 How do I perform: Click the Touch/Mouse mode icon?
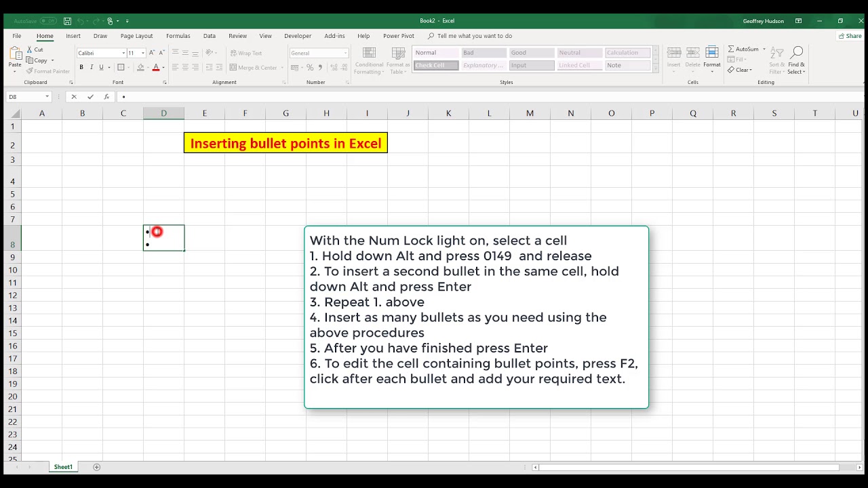pyautogui.click(x=111, y=21)
